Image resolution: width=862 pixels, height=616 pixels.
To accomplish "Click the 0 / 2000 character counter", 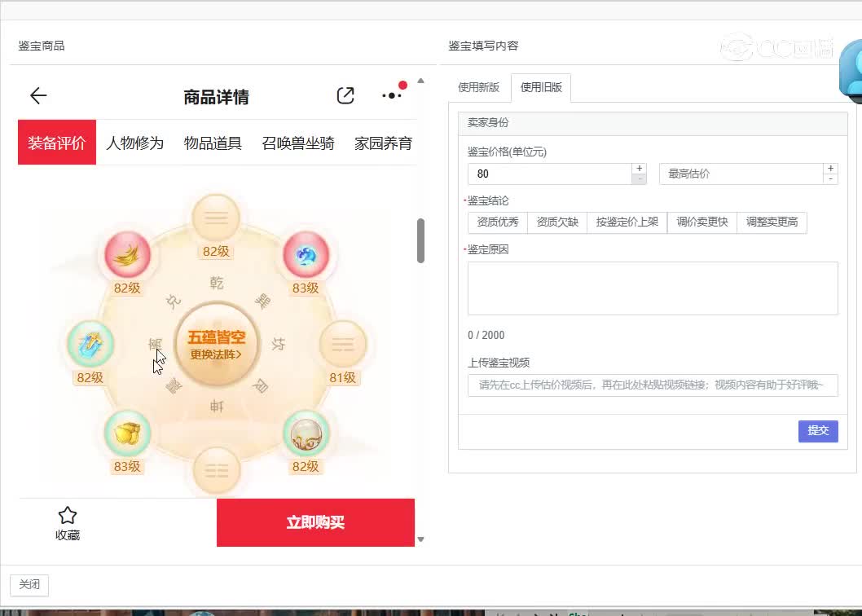I will (x=486, y=335).
